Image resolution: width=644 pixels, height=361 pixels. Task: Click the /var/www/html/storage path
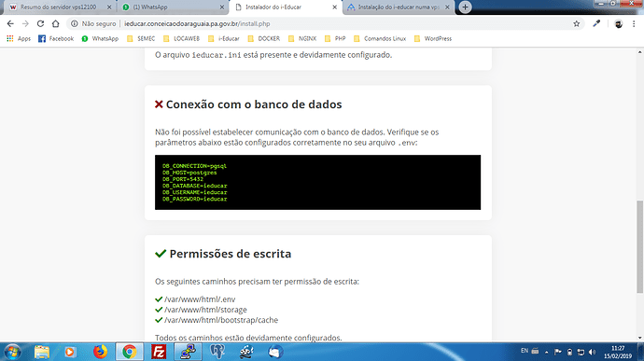pyautogui.click(x=205, y=310)
